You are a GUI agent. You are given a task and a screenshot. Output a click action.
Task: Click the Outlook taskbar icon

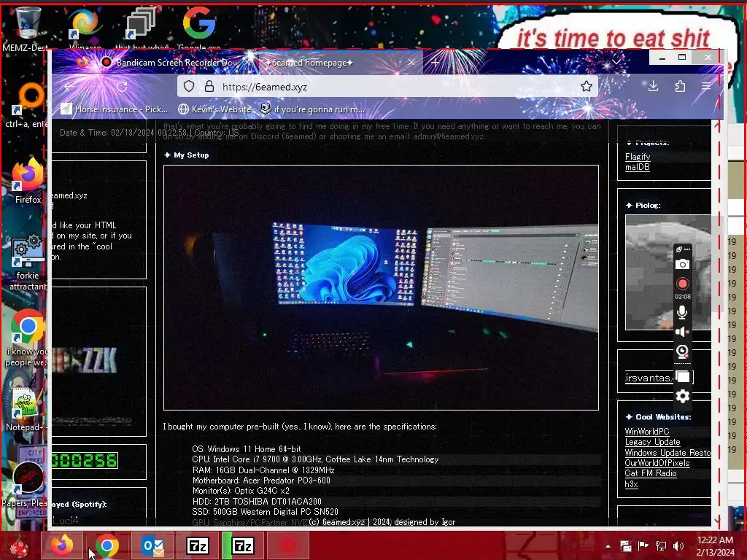click(152, 545)
